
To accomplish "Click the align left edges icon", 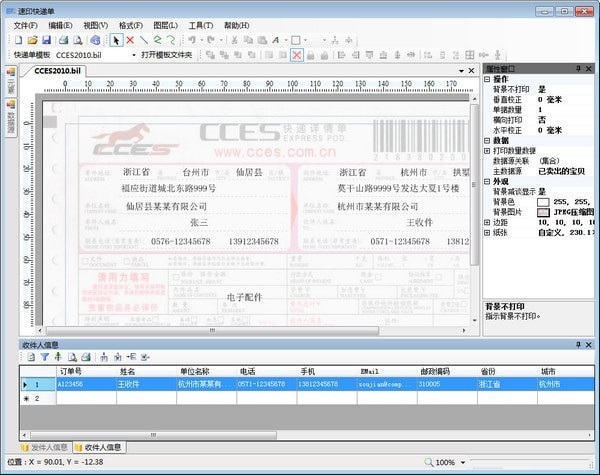I will (341, 55).
